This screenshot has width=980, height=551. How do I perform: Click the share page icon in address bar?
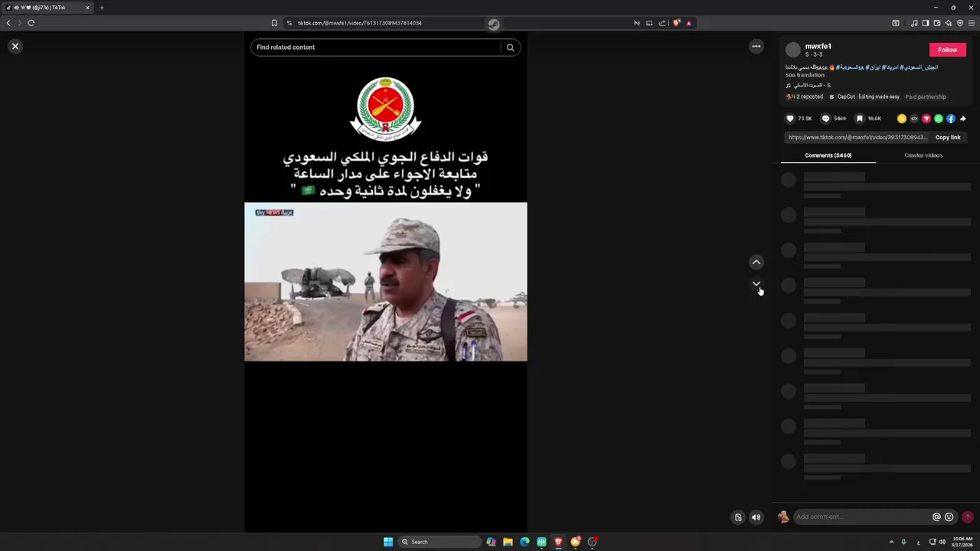coord(662,23)
